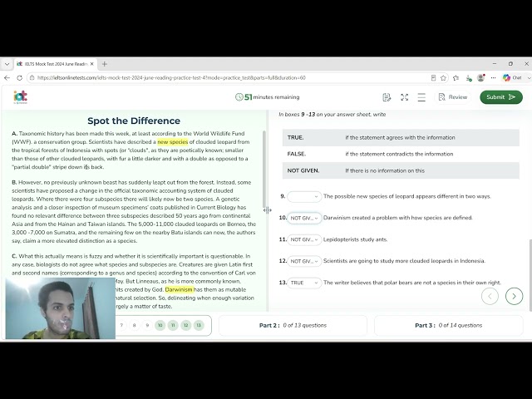
Task: Click the statement 'Lepidopterists study ants.'
Action: [355, 239]
